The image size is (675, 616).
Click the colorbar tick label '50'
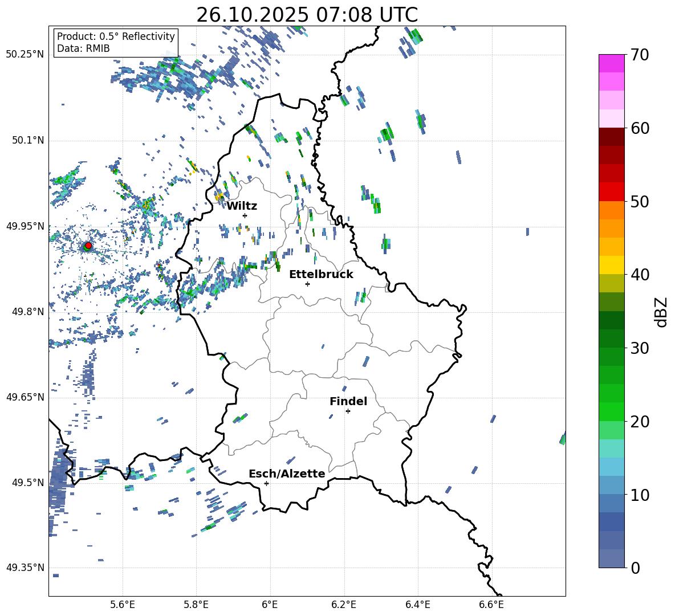(640, 202)
